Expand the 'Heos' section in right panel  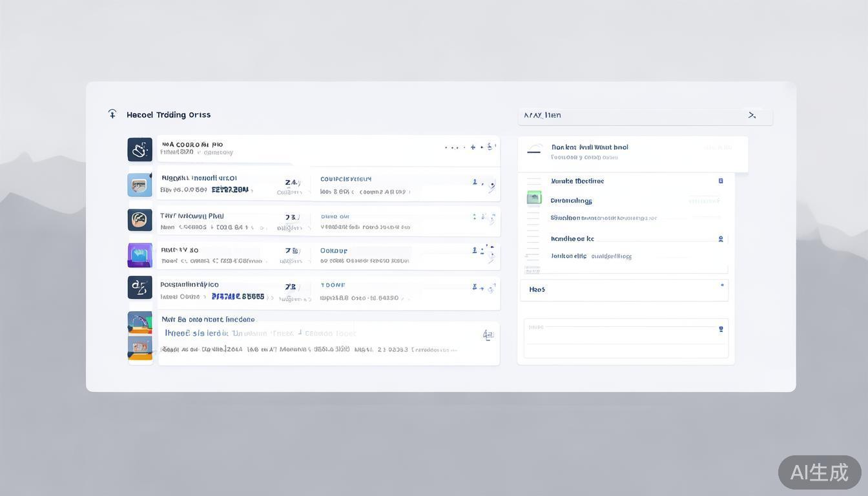(624, 290)
